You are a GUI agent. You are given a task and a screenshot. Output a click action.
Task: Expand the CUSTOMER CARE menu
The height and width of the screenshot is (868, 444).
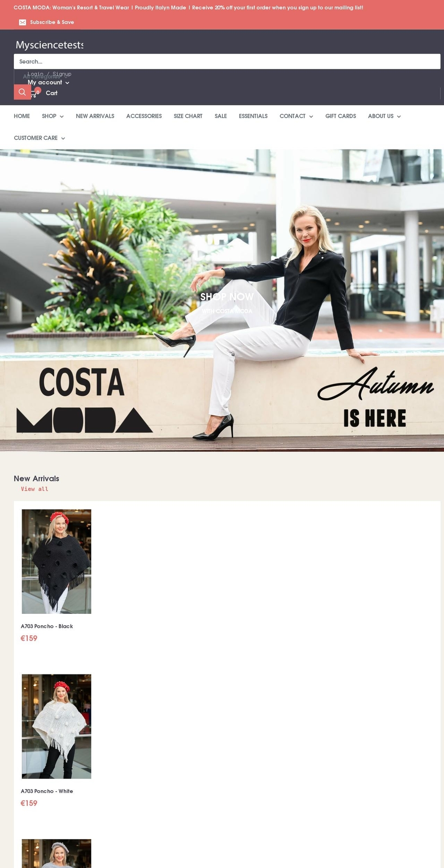tap(39, 138)
